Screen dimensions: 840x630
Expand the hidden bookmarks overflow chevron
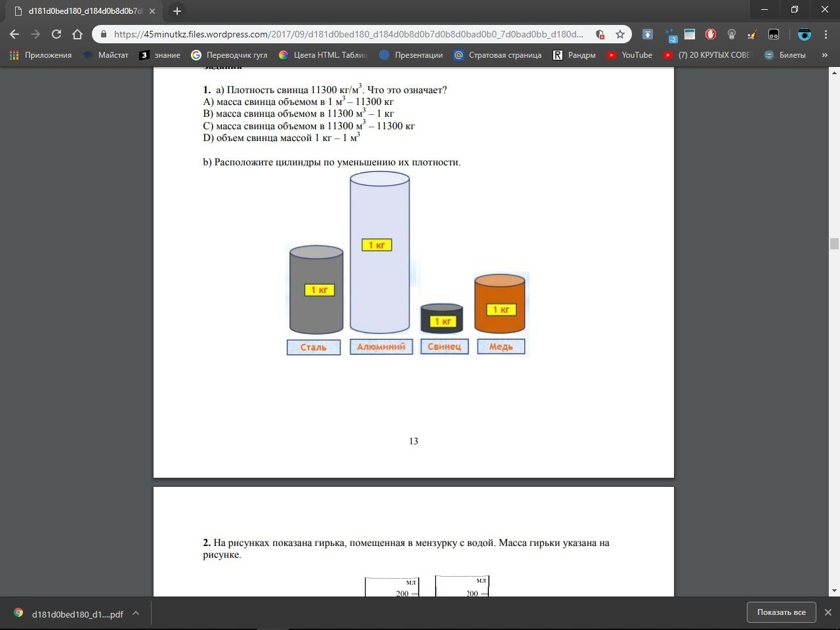[825, 55]
